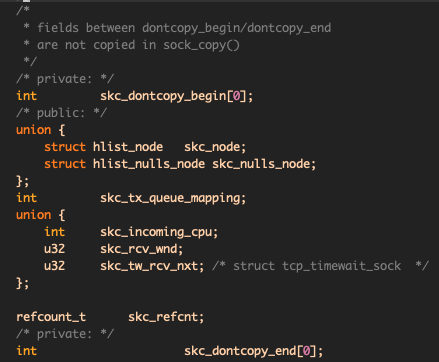Click skc_incoming_cpu variable

click(x=156, y=232)
